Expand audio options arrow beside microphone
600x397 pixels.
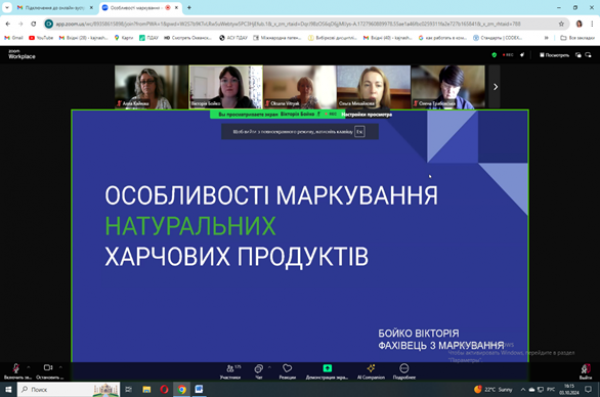tap(29, 367)
